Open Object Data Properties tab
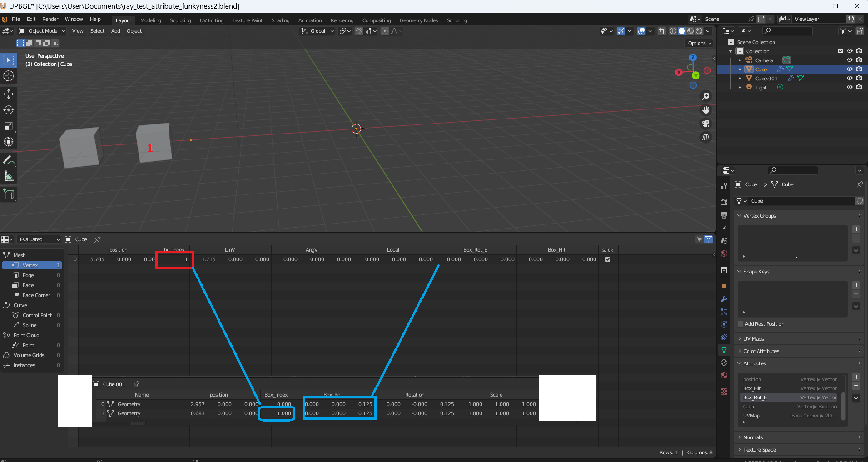 click(x=724, y=350)
